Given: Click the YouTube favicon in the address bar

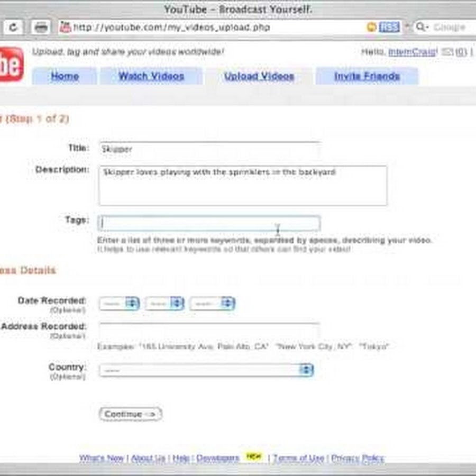Looking at the screenshot, I should [65, 28].
